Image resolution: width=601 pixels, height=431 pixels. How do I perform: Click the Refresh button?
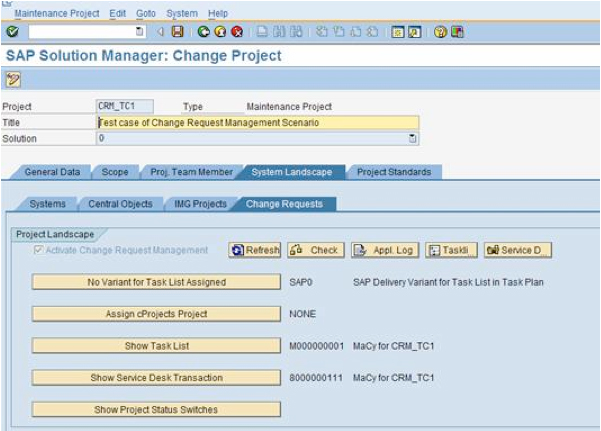[255, 250]
